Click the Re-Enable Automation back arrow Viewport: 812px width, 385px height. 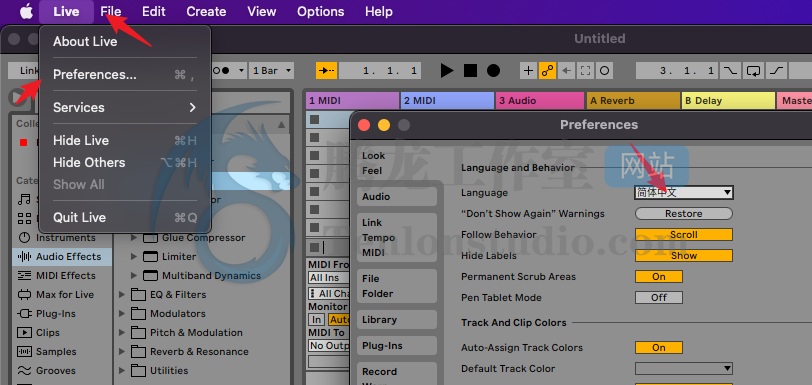click(x=568, y=71)
